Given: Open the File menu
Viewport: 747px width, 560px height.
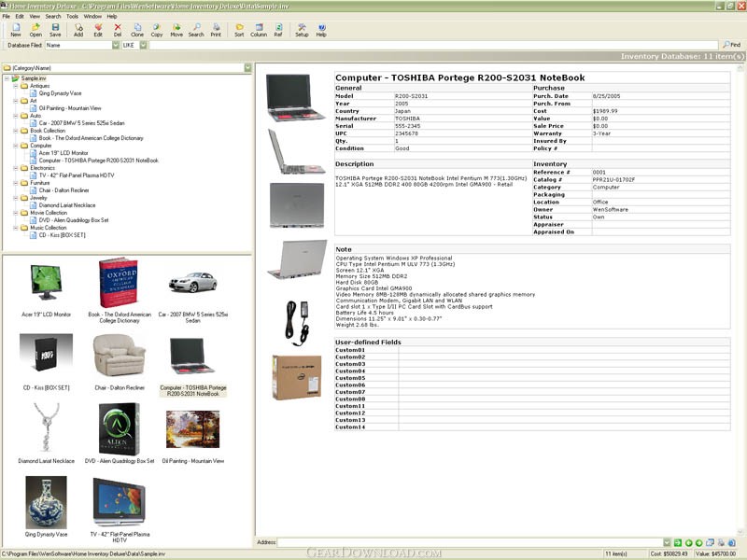Looking at the screenshot, I should tap(7, 16).
